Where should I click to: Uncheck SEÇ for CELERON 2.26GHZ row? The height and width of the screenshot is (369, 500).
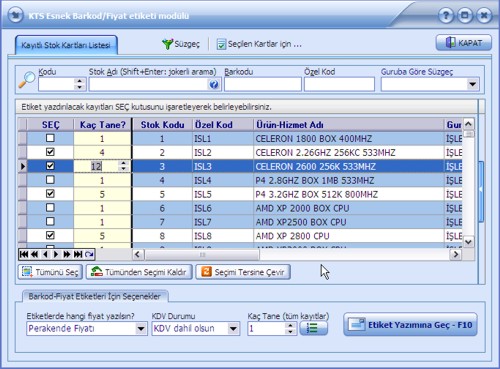[50, 152]
